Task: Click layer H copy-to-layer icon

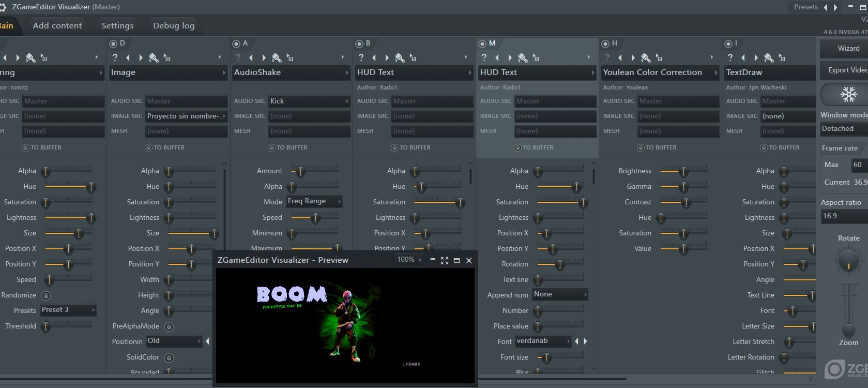Action: pyautogui.click(x=659, y=57)
